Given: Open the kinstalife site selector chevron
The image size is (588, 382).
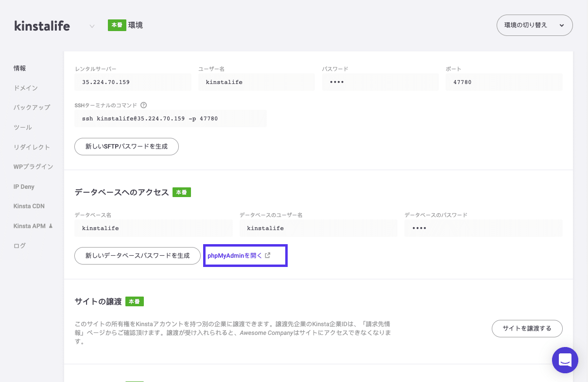Looking at the screenshot, I should pos(91,27).
